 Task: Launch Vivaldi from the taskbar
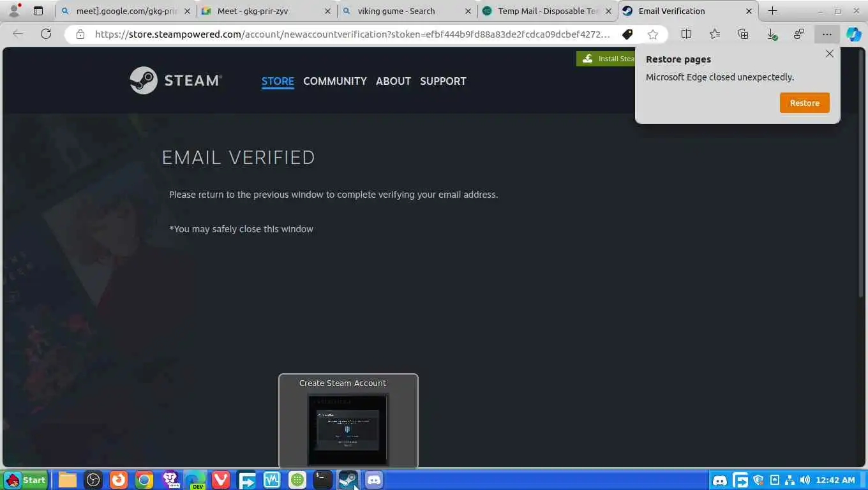[x=221, y=480]
